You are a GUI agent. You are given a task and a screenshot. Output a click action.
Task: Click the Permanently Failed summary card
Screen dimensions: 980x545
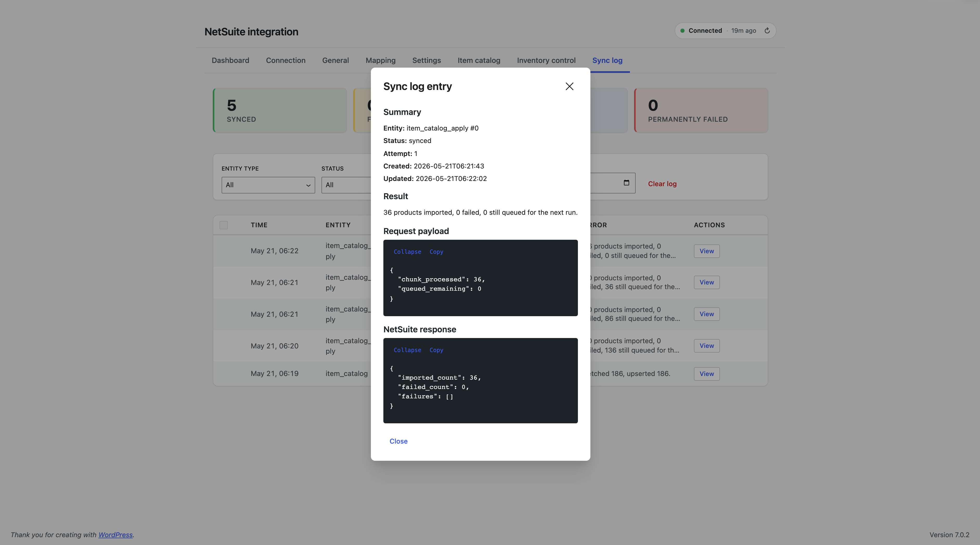tap(701, 110)
